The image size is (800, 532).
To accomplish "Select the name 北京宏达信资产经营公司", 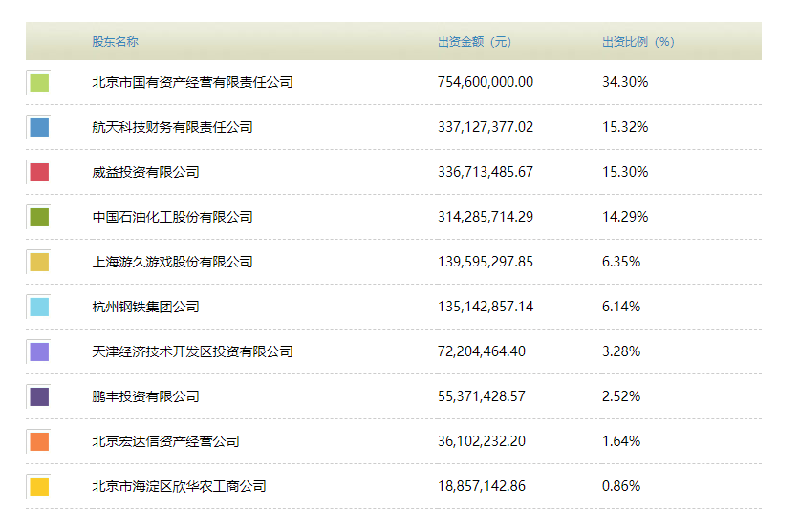I will click(165, 441).
